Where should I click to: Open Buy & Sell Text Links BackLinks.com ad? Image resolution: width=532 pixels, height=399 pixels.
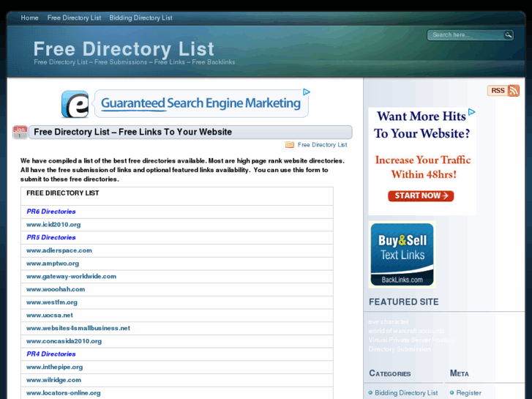(x=402, y=254)
